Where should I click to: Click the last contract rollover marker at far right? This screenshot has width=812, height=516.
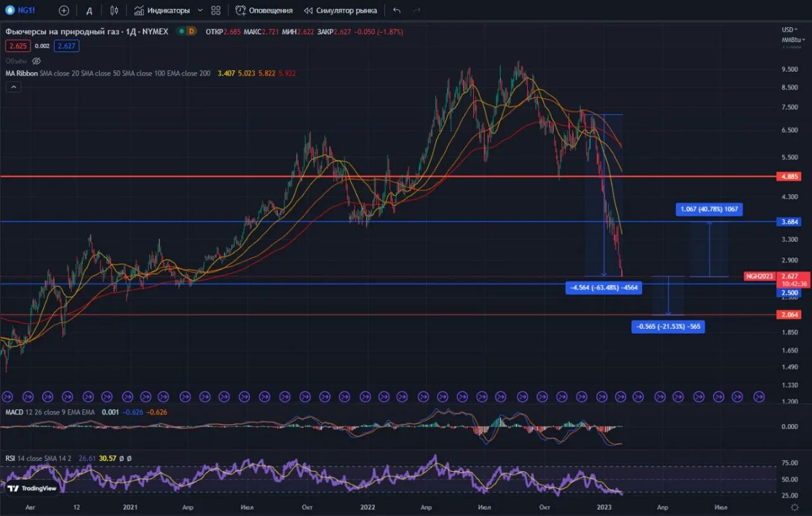pos(759,396)
